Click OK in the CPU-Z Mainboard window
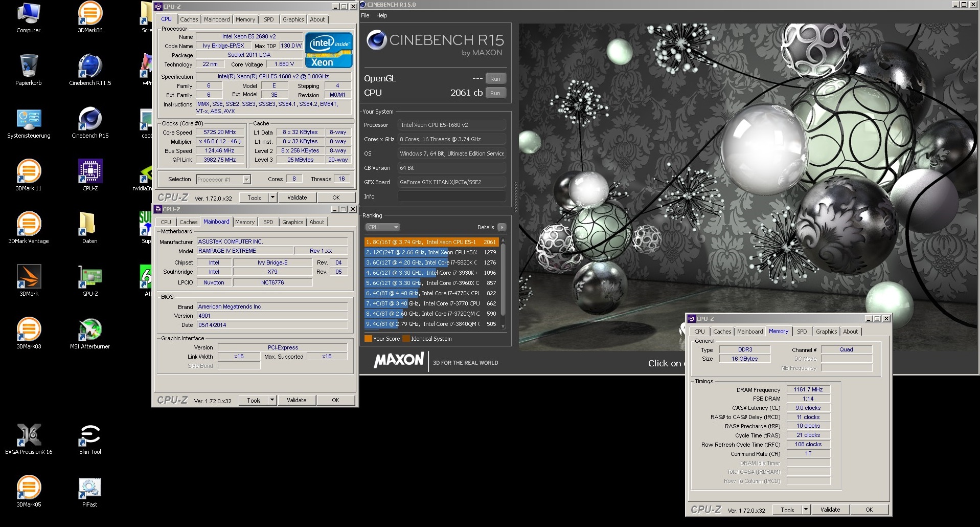This screenshot has width=980, height=527. tap(335, 400)
